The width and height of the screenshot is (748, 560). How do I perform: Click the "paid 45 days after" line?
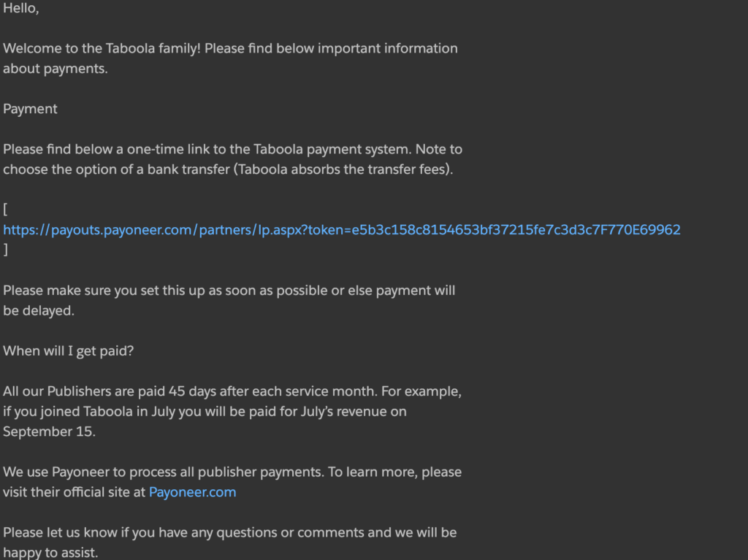point(232,391)
